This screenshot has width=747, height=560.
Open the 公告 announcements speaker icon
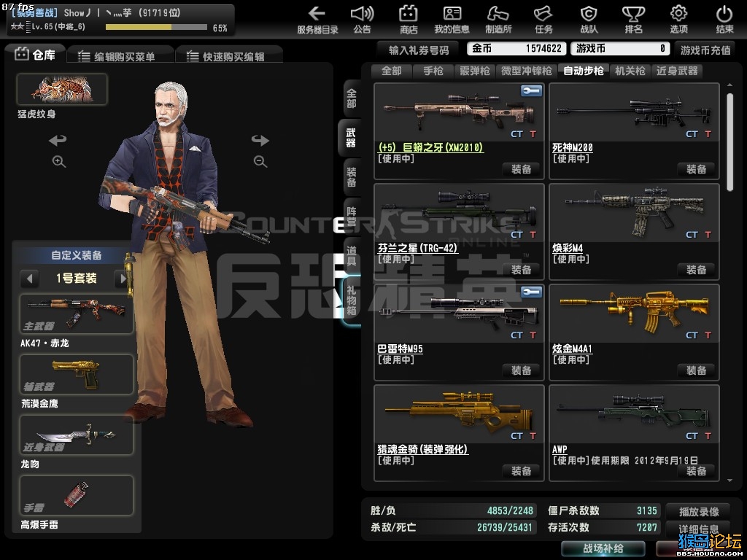pos(362,13)
